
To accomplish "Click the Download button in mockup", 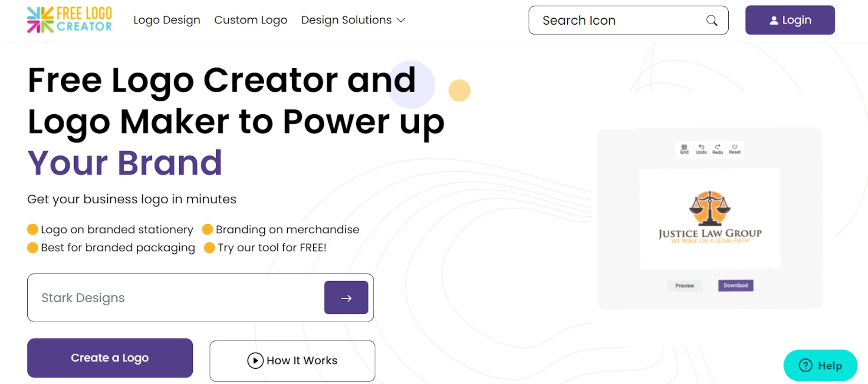I will pyautogui.click(x=736, y=285).
